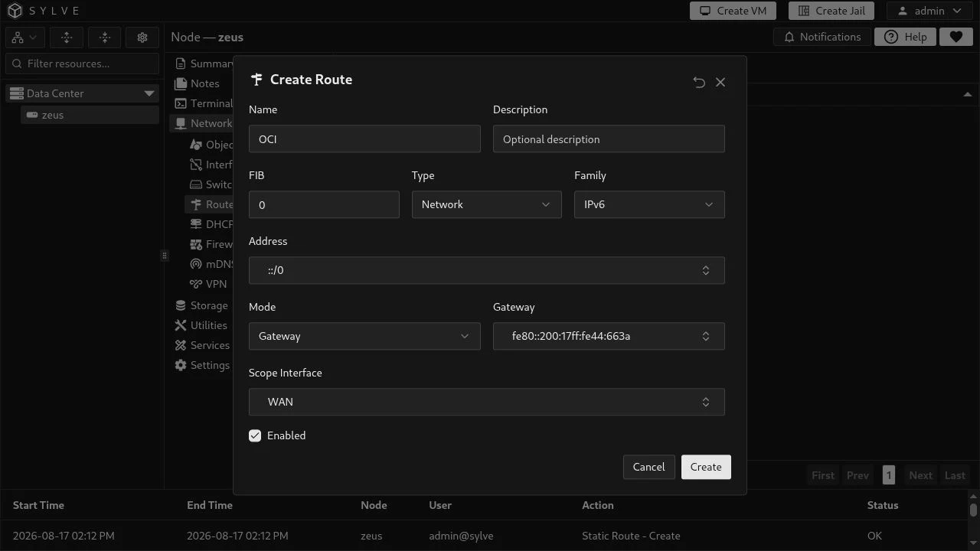The image size is (980, 551).
Task: Click the Filter resources search field
Action: [83, 64]
